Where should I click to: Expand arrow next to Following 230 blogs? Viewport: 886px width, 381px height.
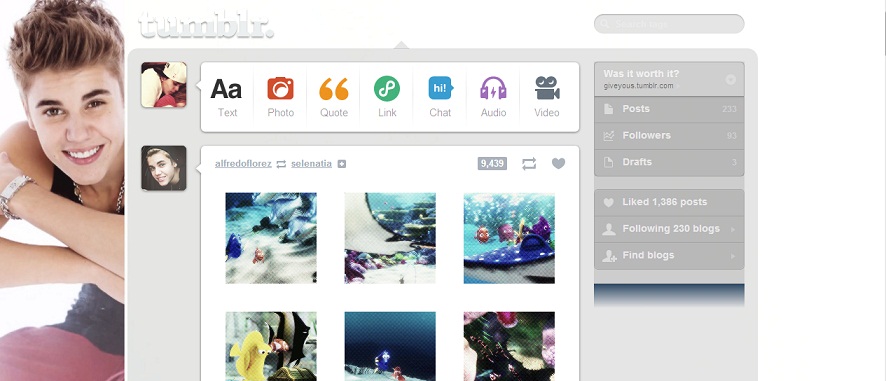pyautogui.click(x=733, y=230)
